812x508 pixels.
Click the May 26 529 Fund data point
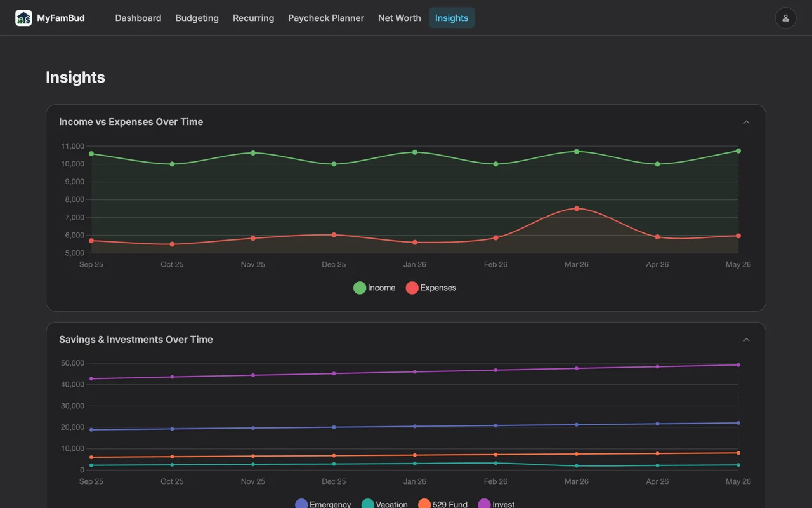point(738,453)
